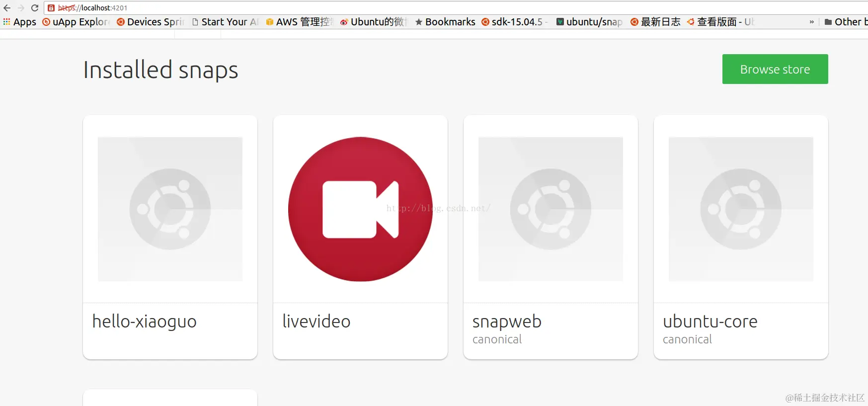The height and width of the screenshot is (406, 868).
Task: Open the ubuntu/snap bookmark
Action: [x=589, y=22]
